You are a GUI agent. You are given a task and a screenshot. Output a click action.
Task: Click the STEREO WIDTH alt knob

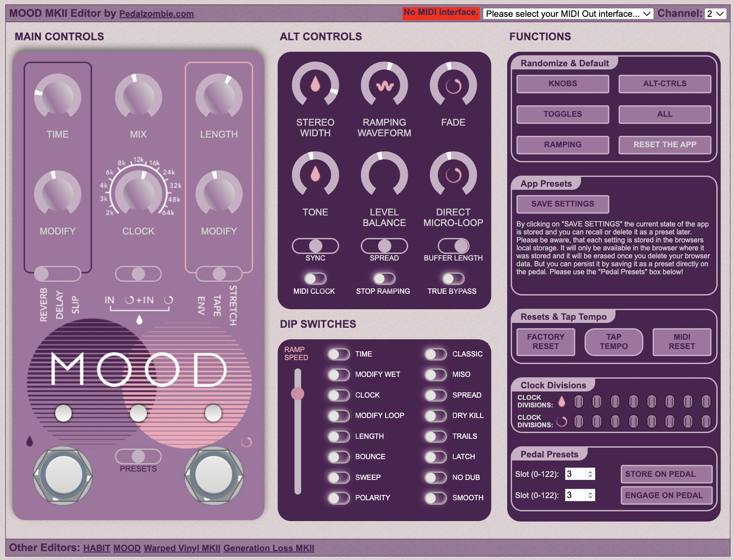tap(315, 85)
